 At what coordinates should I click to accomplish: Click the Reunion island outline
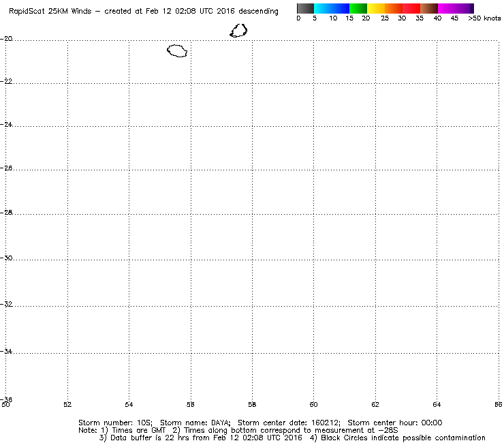177,51
